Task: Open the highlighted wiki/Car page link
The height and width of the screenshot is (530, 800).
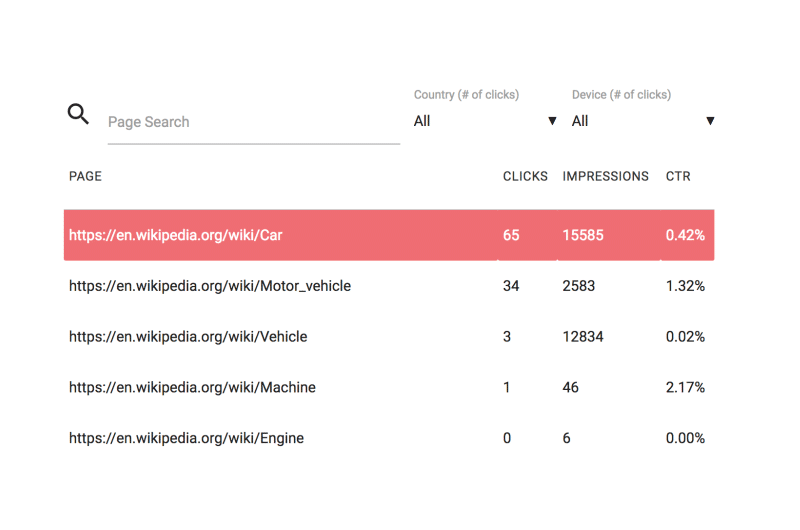Action: (x=176, y=235)
